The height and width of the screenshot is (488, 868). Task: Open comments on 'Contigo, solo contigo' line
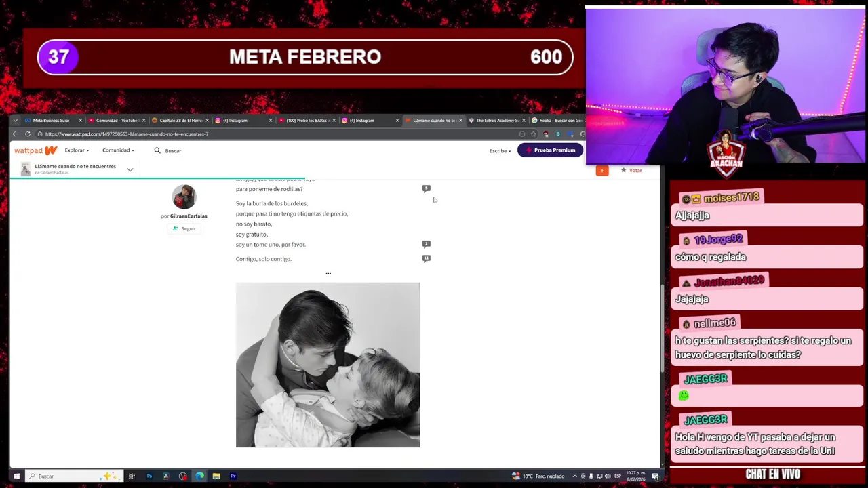pos(426,258)
